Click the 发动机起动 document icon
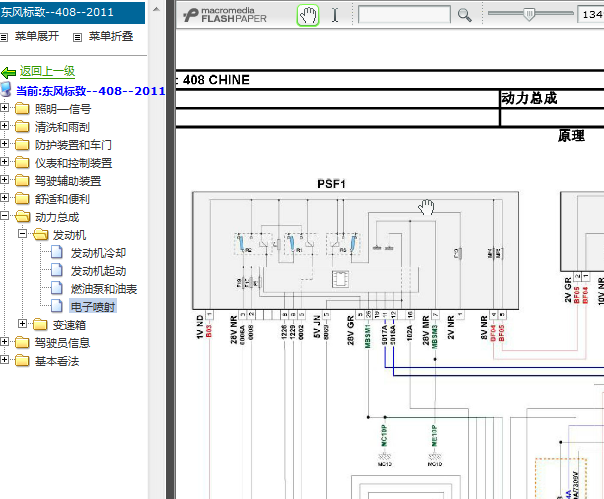This screenshot has height=499, width=604. tap(57, 271)
